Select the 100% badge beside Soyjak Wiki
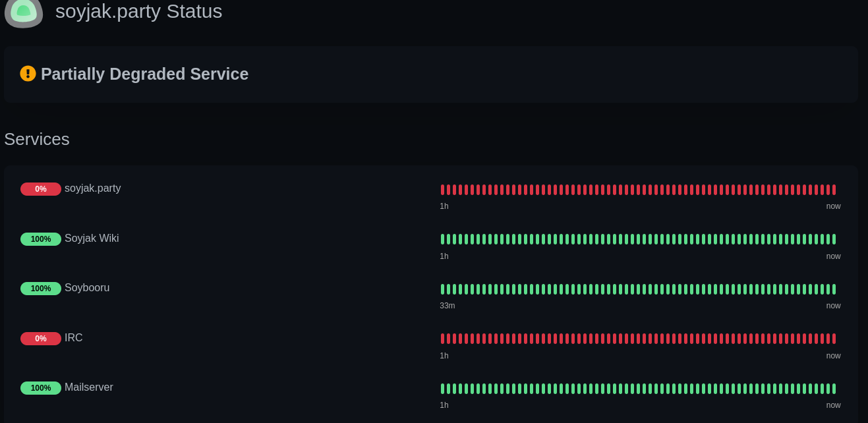Screen dimensions: 868x423 click(41, 239)
